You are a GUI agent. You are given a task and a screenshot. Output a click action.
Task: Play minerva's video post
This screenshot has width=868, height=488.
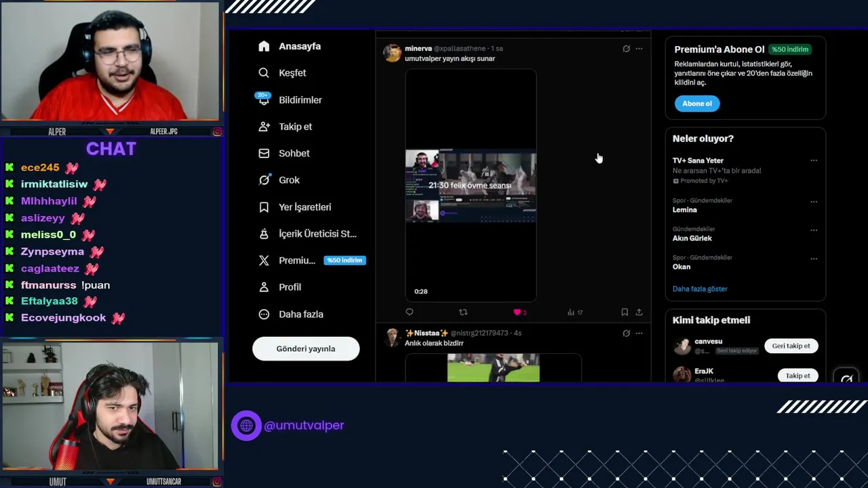coord(471,185)
